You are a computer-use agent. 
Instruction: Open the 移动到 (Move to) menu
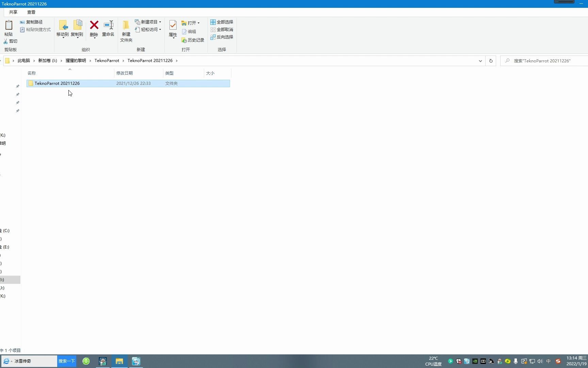click(63, 29)
